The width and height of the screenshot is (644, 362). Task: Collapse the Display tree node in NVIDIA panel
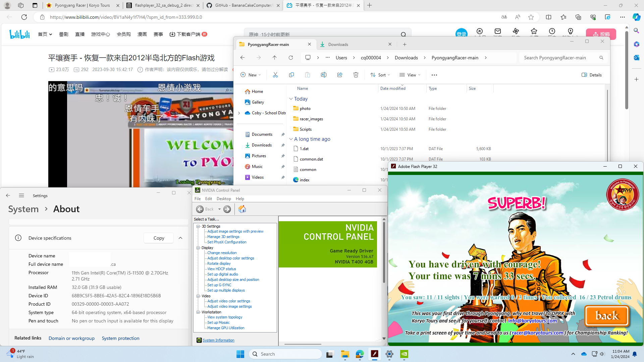point(198,248)
